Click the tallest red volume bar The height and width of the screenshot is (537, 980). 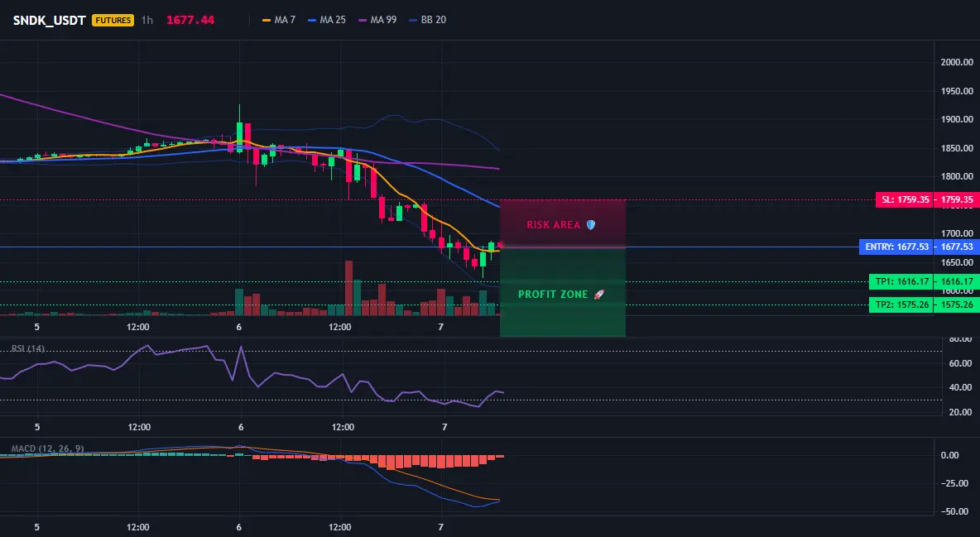(348, 288)
